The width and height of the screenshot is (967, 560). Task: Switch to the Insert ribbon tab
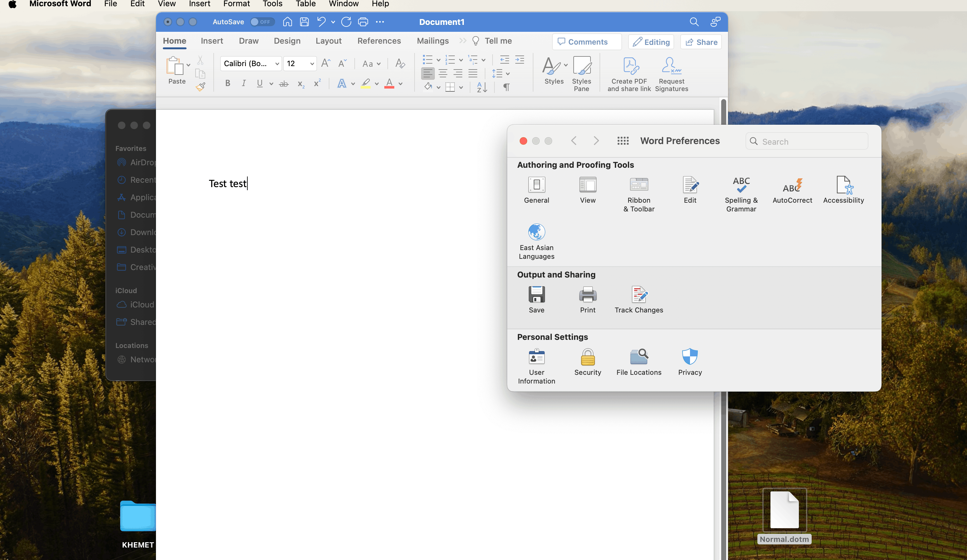[x=212, y=41]
